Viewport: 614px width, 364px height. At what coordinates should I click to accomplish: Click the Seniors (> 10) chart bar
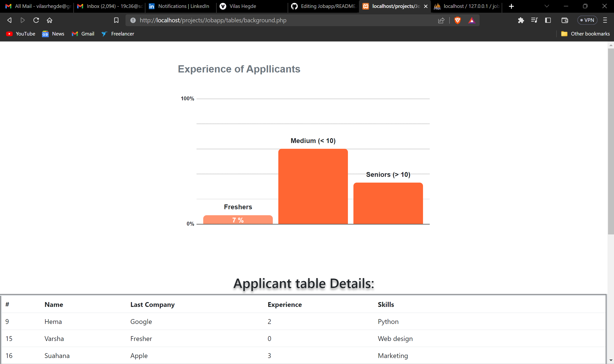pos(388,203)
